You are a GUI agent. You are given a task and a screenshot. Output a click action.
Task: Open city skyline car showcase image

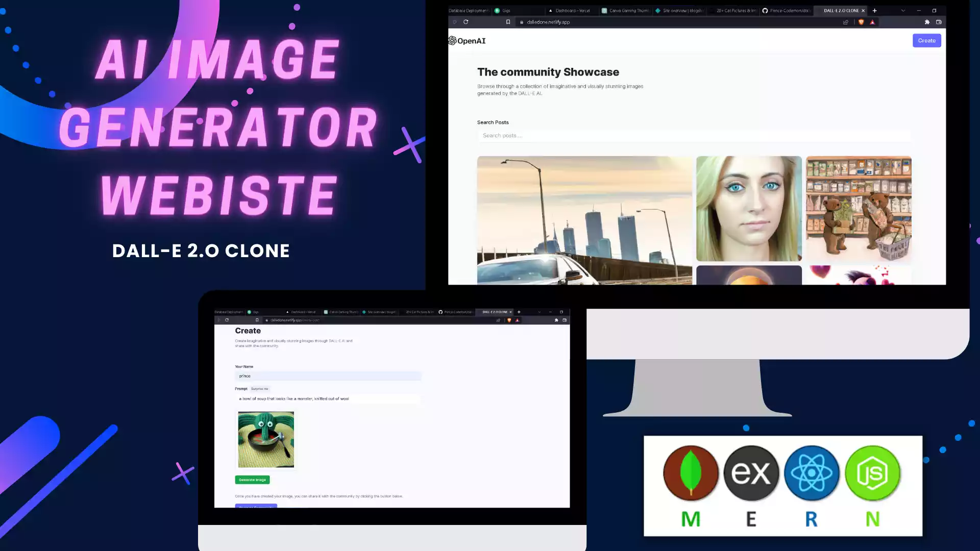pos(584,220)
